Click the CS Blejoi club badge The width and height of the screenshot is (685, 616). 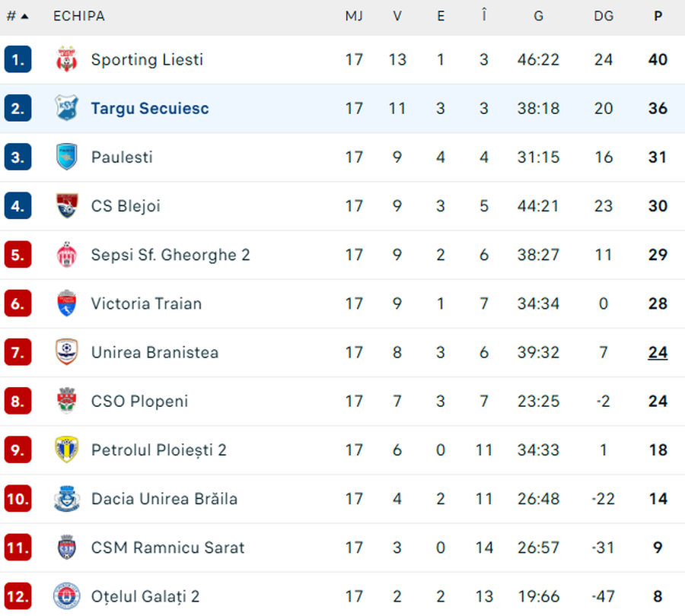[67, 205]
